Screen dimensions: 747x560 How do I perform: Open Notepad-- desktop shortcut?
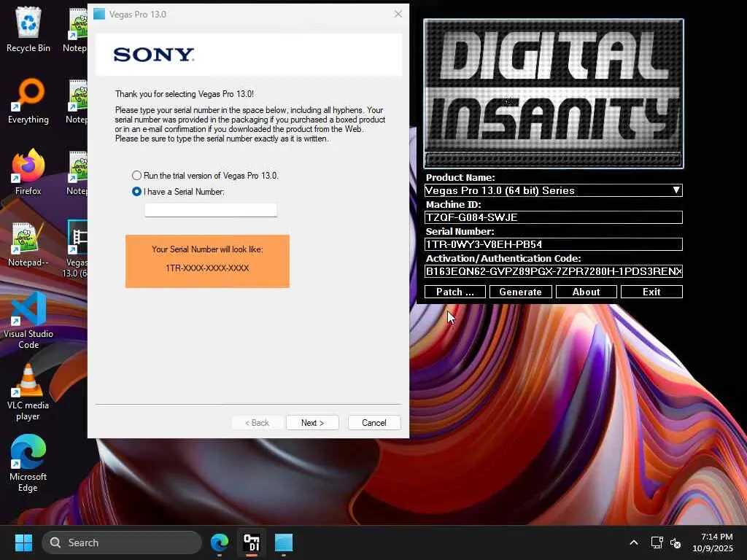tap(28, 244)
